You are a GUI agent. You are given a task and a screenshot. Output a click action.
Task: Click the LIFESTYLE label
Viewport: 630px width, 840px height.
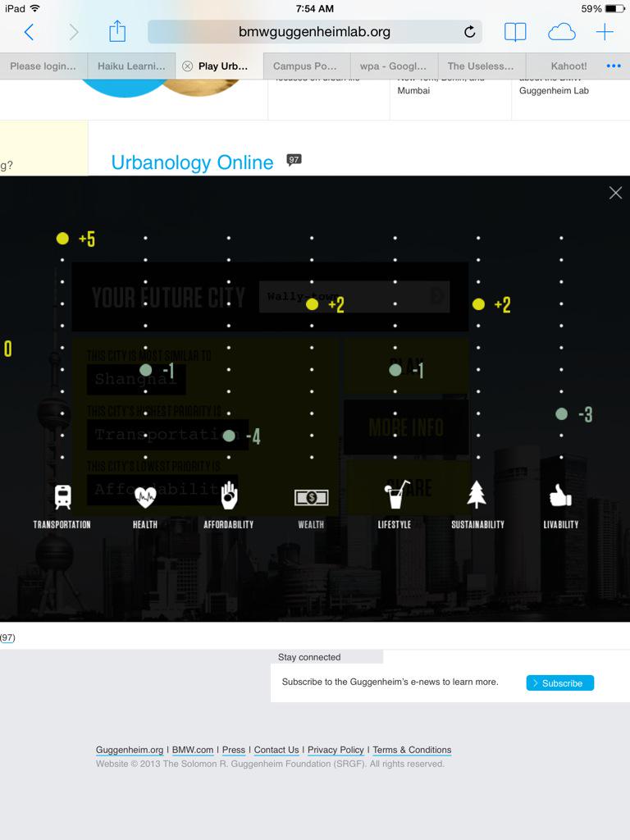tap(395, 524)
